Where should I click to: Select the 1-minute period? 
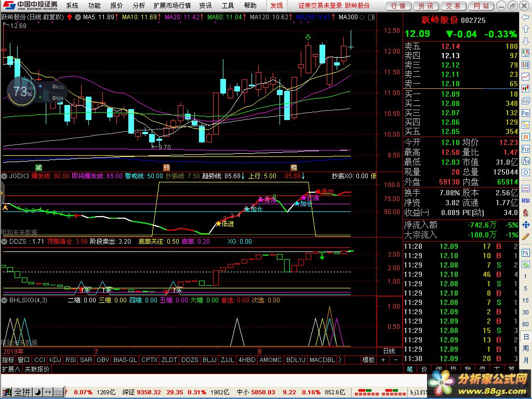click(525, 276)
